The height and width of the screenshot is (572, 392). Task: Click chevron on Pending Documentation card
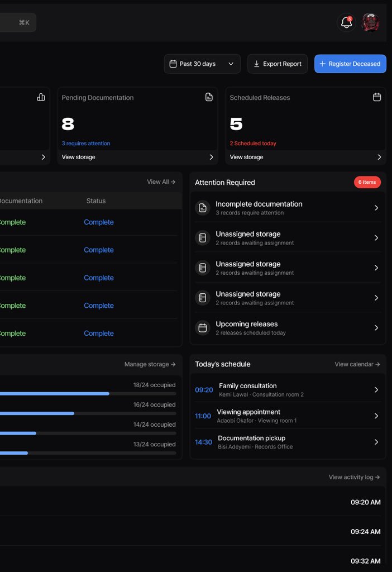211,157
